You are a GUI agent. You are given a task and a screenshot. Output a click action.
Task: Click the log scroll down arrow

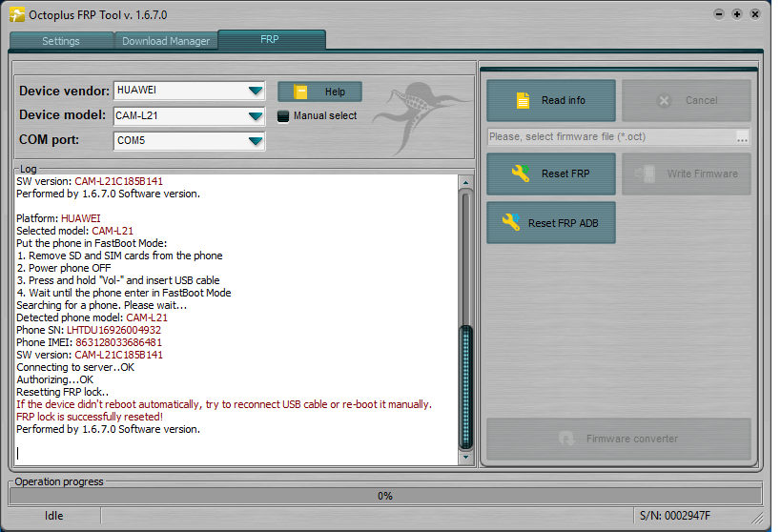pos(465,457)
